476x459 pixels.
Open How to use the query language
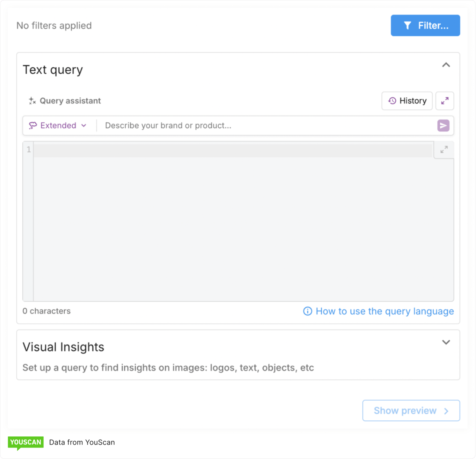pyautogui.click(x=384, y=311)
